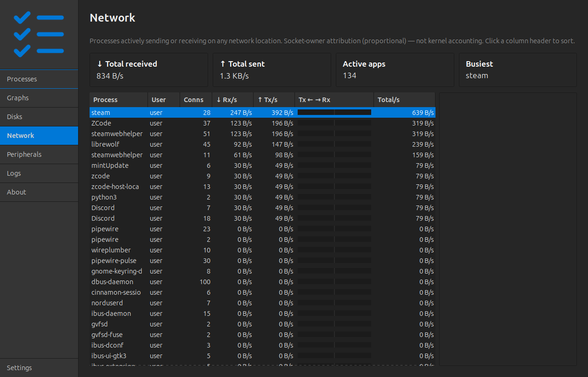Select the pipewire-pulse process row
Viewport: 588px width, 377px height.
tap(262, 261)
